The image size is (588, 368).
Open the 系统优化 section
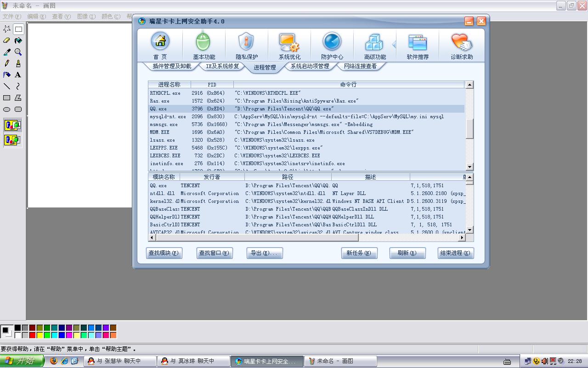[289, 46]
